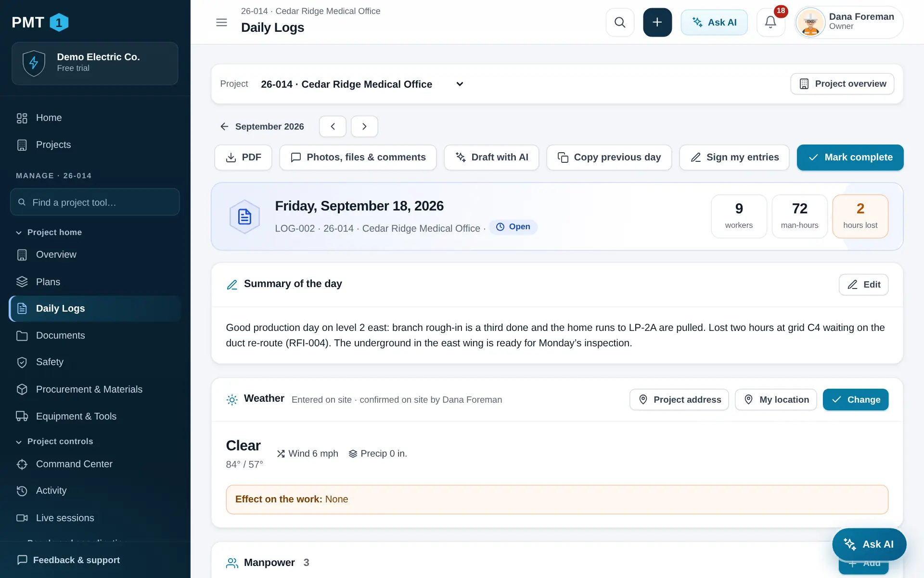This screenshot has width=924, height=578.
Task: Download the log as PDF
Action: pyautogui.click(x=243, y=158)
